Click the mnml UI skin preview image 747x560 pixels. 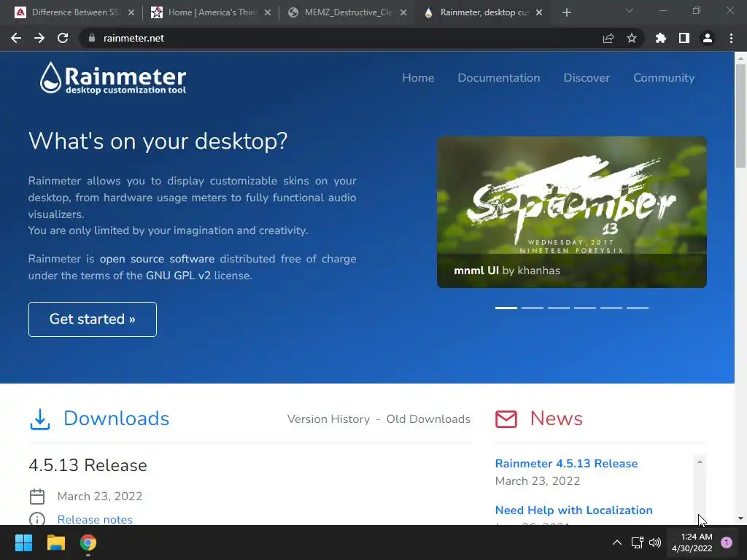point(572,212)
